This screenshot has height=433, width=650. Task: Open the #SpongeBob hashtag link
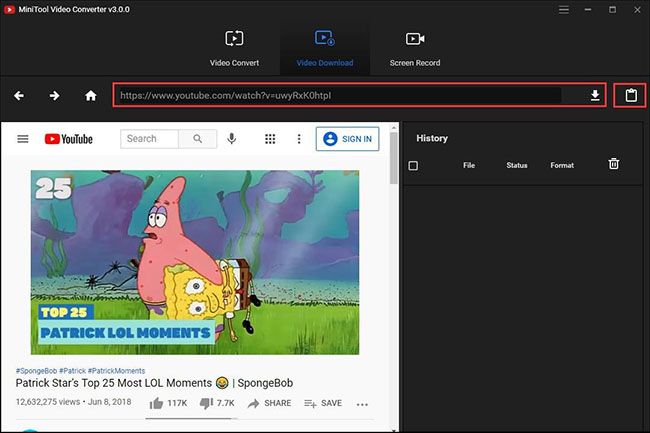[36, 371]
